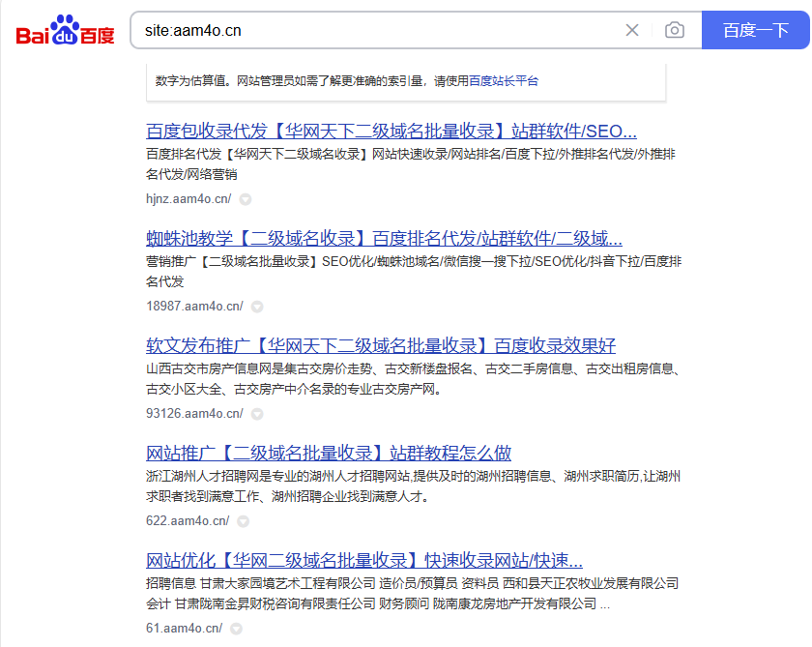Image resolution: width=812 pixels, height=647 pixels.
Task: Click snippet starting 山西古交市房产信息网
Action: coord(414,379)
